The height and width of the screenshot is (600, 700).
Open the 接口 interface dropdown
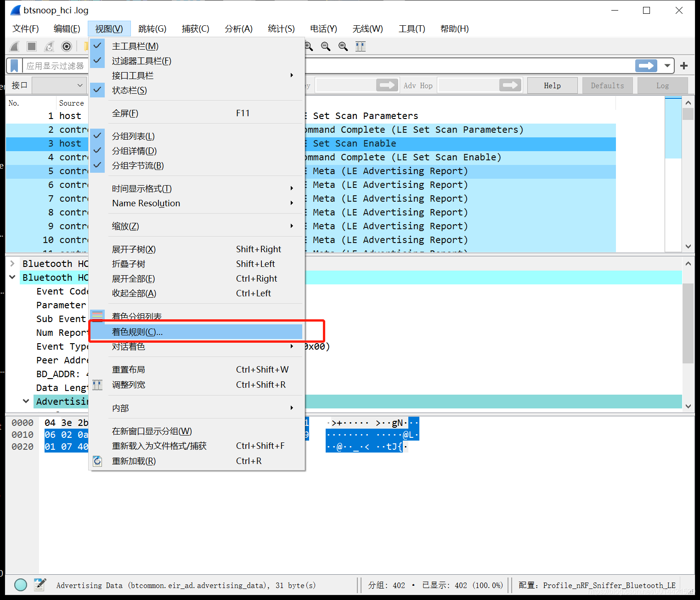59,85
